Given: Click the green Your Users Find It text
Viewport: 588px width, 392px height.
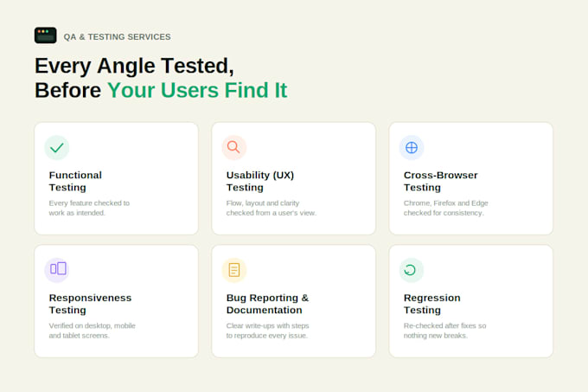Looking at the screenshot, I should [x=197, y=90].
